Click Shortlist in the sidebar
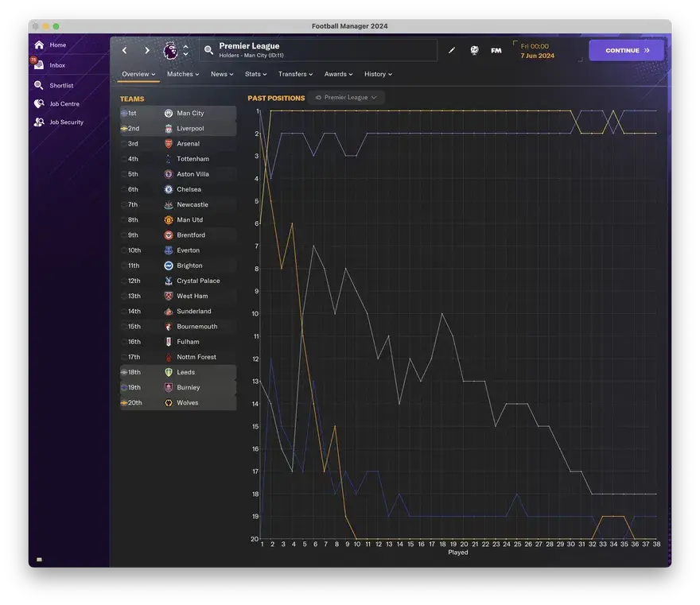The image size is (700, 605). tap(61, 85)
